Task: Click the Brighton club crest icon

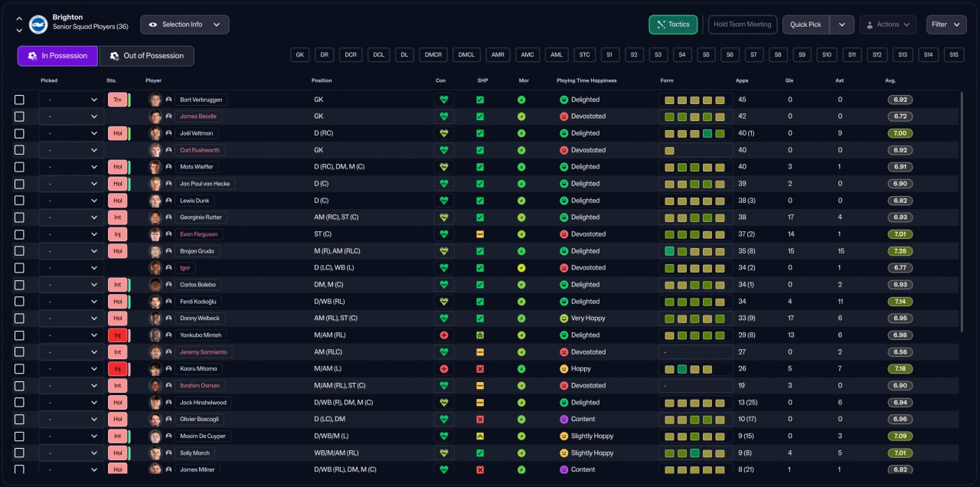Action: point(38,25)
